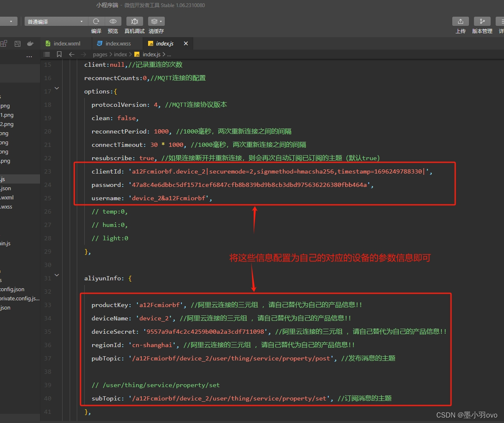Open the sidebar more actions ellipsis
The height and width of the screenshot is (423, 504).
coord(29,56)
